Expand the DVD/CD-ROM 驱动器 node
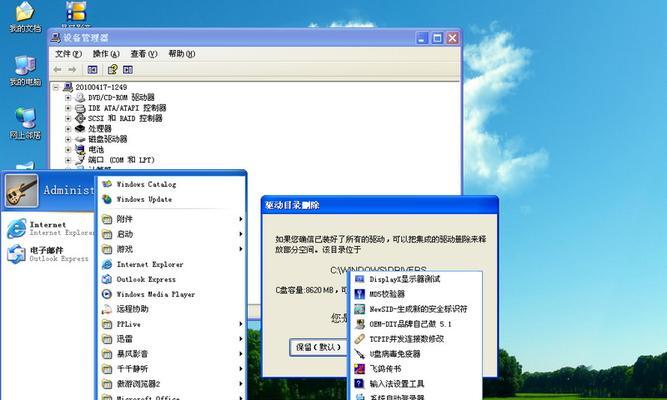 click(68, 97)
